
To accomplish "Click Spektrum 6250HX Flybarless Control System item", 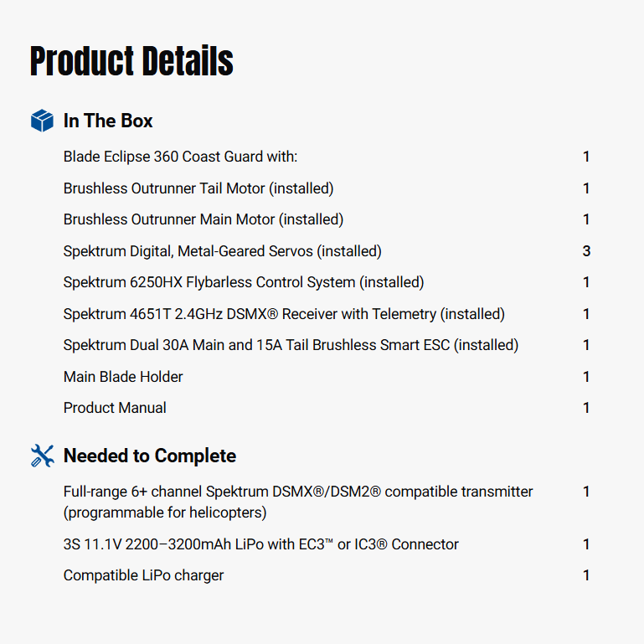I will 244,282.
